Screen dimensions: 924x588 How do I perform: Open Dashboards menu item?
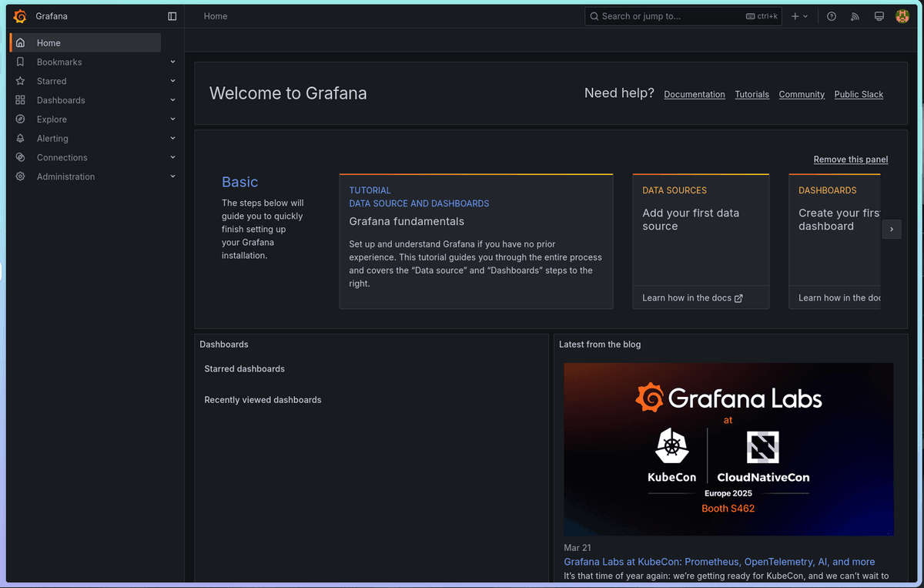(x=61, y=100)
